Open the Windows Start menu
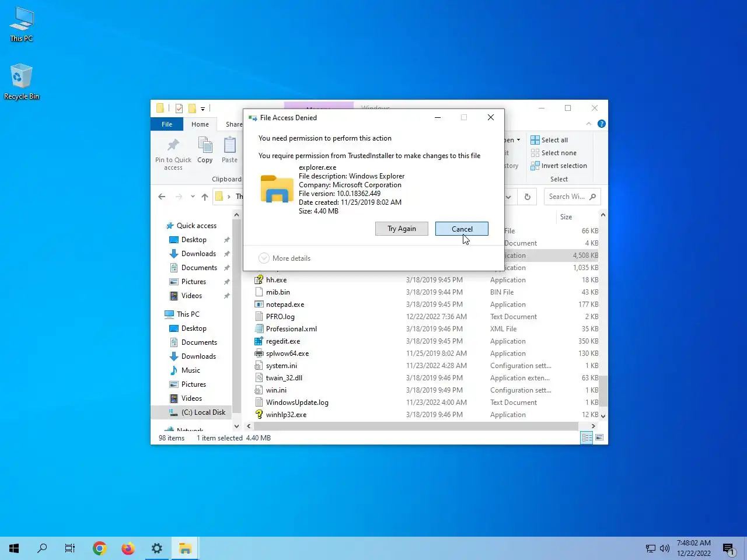Screen dimensions: 747x560 (14, 548)
